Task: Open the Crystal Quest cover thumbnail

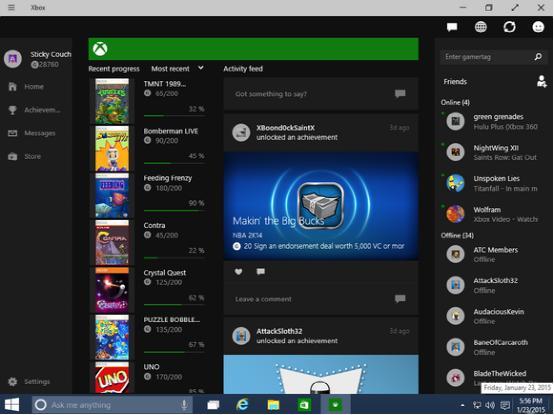Action: click(x=112, y=290)
